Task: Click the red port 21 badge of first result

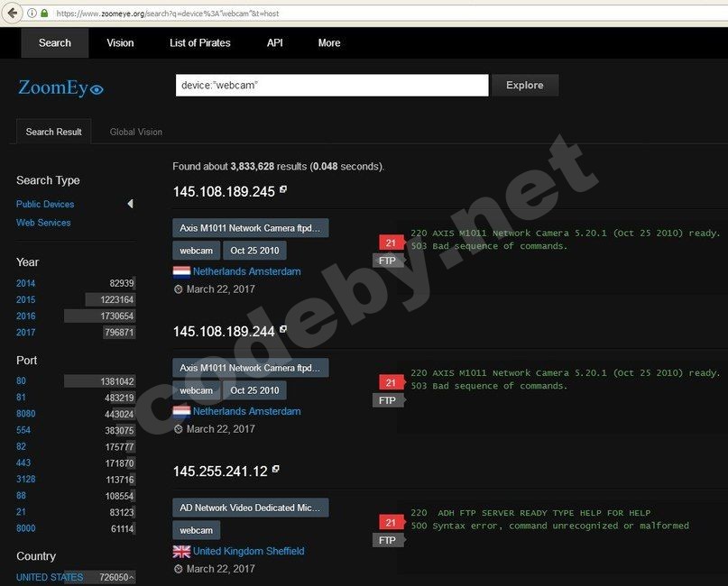Action: point(391,243)
